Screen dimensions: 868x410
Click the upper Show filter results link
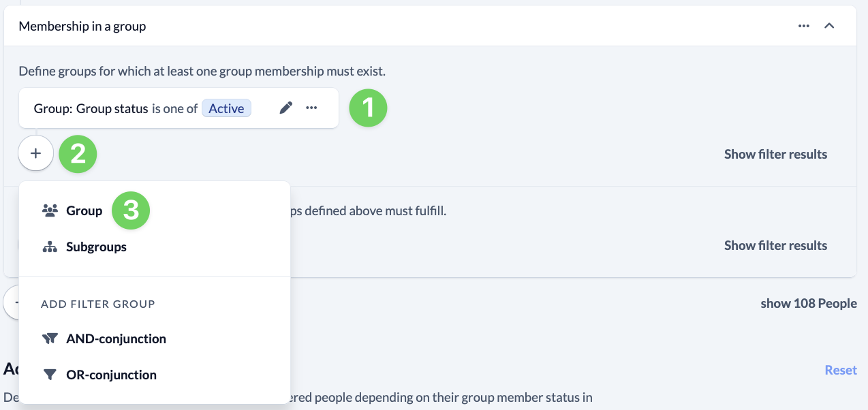(x=775, y=154)
